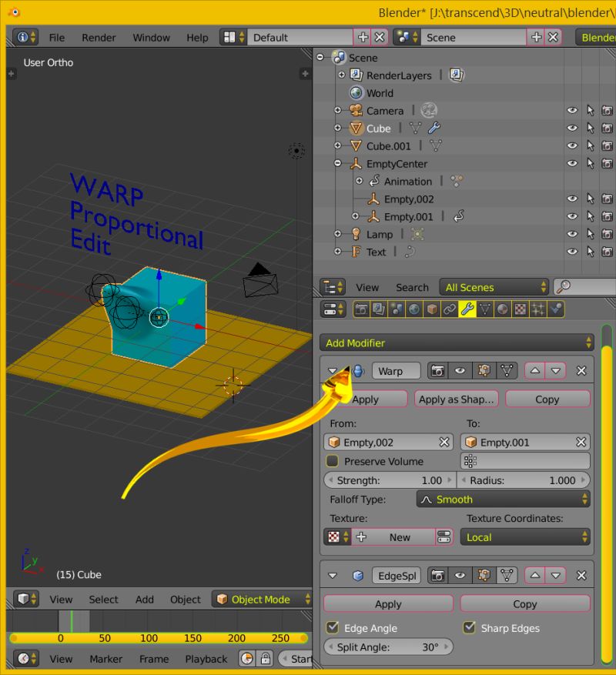Enable Preserve Volume in the Warp modifier
The width and height of the screenshot is (616, 675).
(333, 461)
